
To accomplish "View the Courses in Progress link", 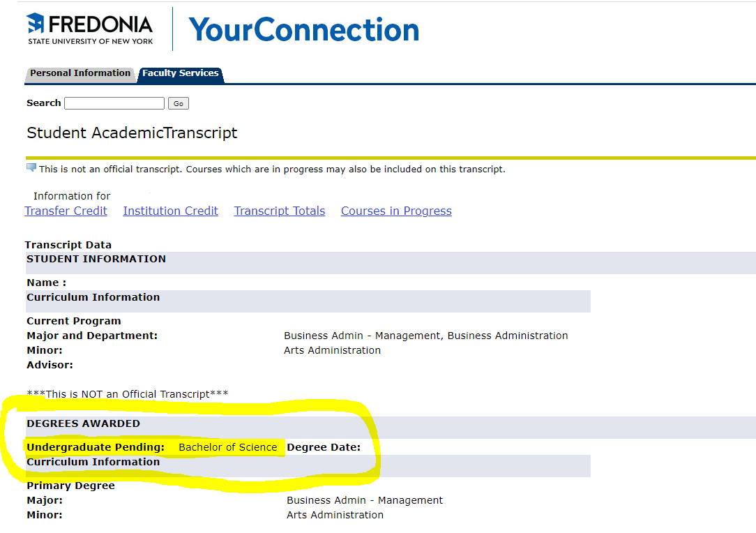I will coord(396,211).
